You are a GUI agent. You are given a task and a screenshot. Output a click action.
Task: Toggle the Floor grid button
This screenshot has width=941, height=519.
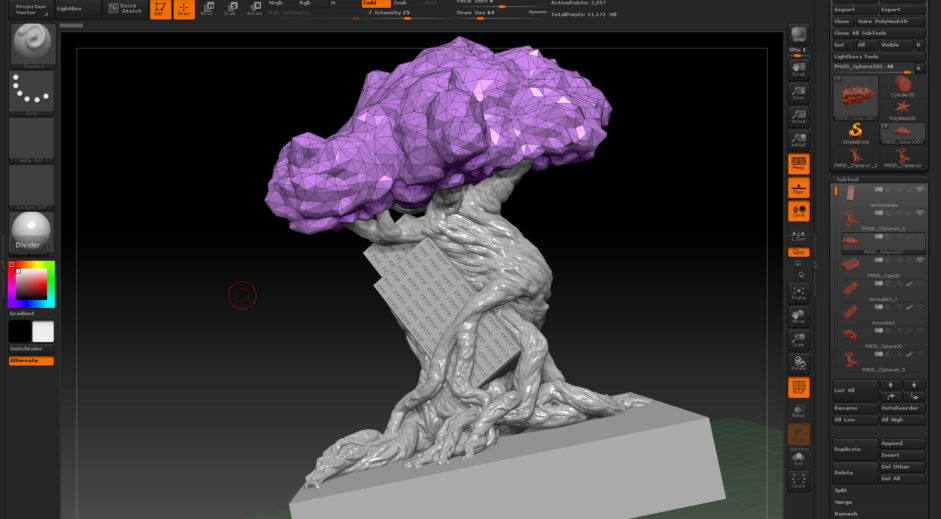coord(798,187)
